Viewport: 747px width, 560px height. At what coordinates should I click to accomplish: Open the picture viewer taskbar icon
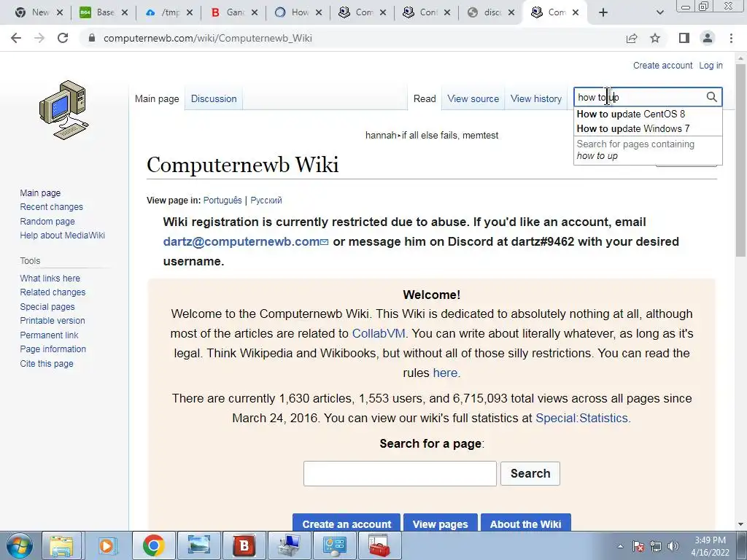198,545
